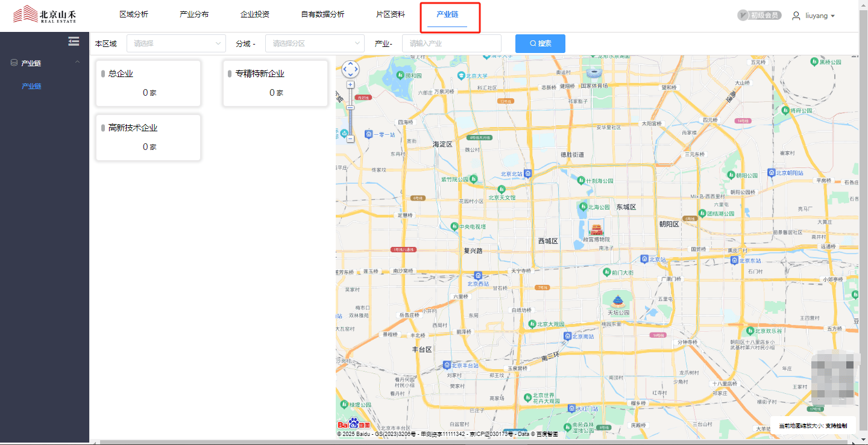Click the 一零一站 station marker
Viewport: 868px width, 445px height.
369,134
